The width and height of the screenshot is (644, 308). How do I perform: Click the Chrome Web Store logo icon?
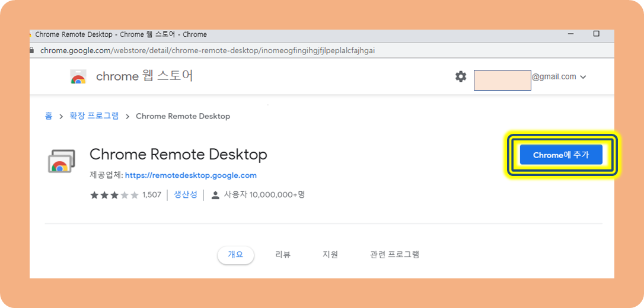tap(78, 76)
